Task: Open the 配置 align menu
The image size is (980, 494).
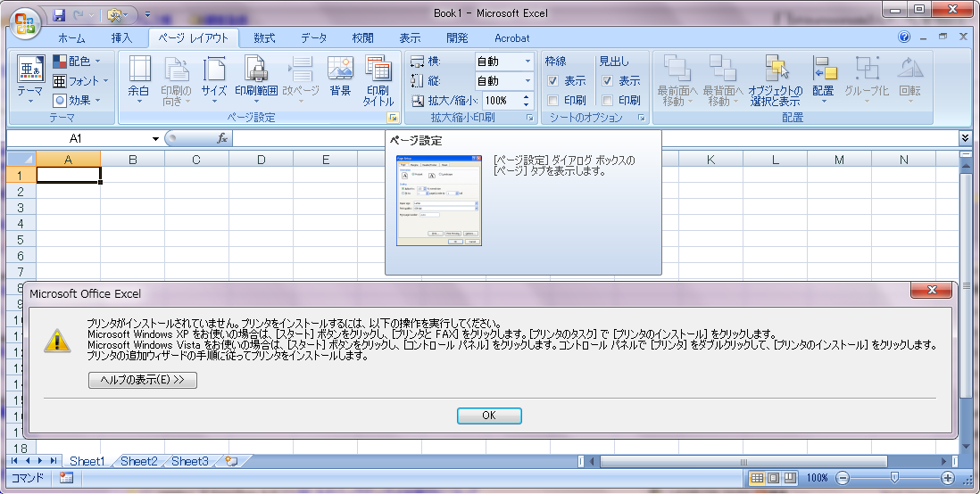Action: point(824,80)
